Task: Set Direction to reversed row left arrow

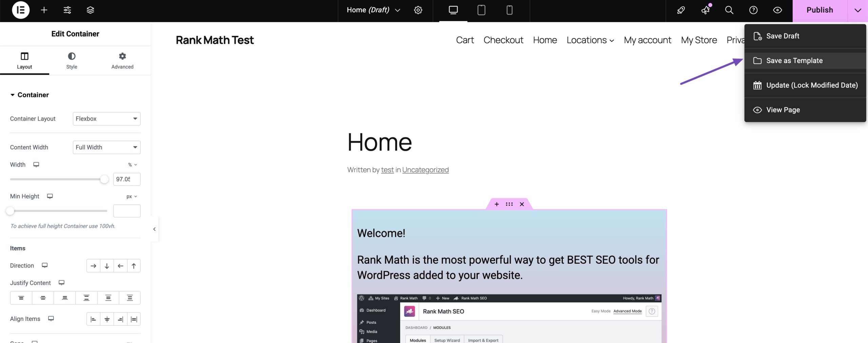Action: 120,266
